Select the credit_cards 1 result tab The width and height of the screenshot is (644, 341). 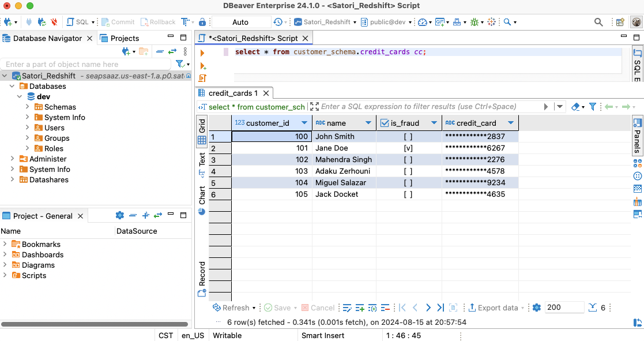point(233,93)
